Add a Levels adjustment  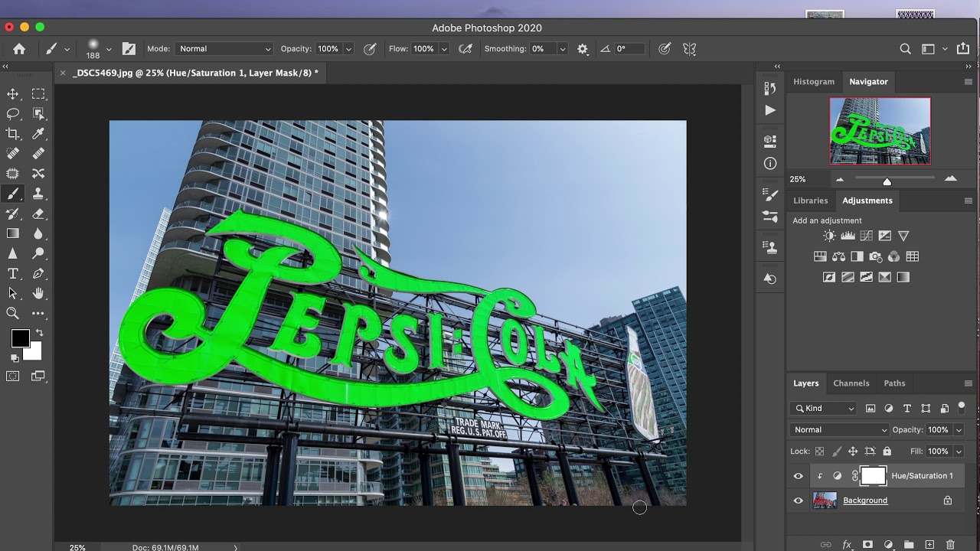[x=848, y=236]
